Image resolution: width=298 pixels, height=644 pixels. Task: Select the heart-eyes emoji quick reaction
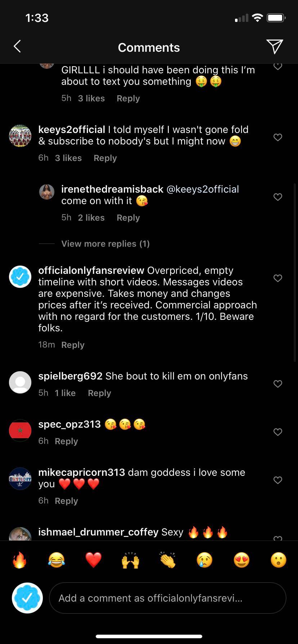pyautogui.click(x=241, y=559)
